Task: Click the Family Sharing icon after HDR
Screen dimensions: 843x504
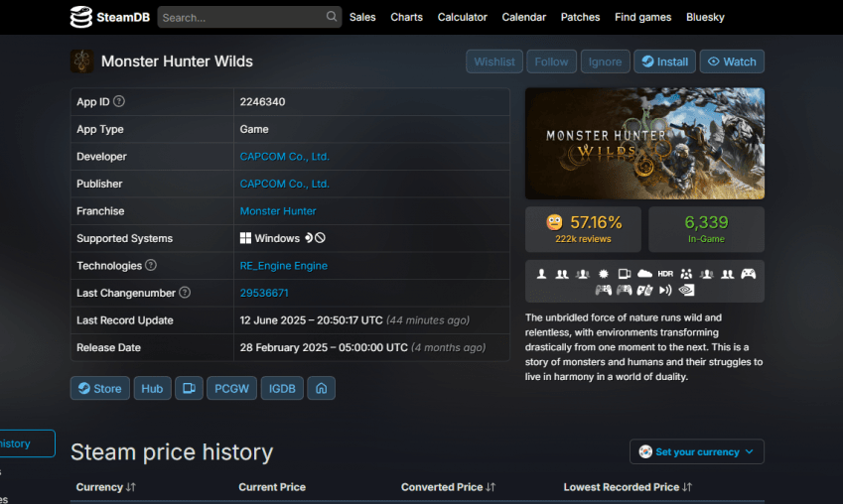Action: pyautogui.click(x=686, y=274)
